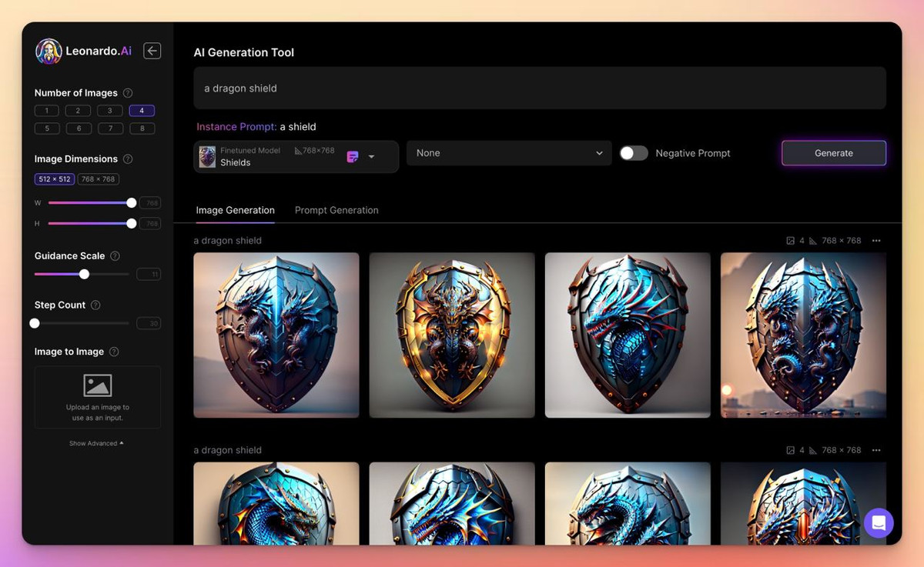This screenshot has width=924, height=567.
Task: Click the Guidance Scale info icon
Action: (x=115, y=256)
